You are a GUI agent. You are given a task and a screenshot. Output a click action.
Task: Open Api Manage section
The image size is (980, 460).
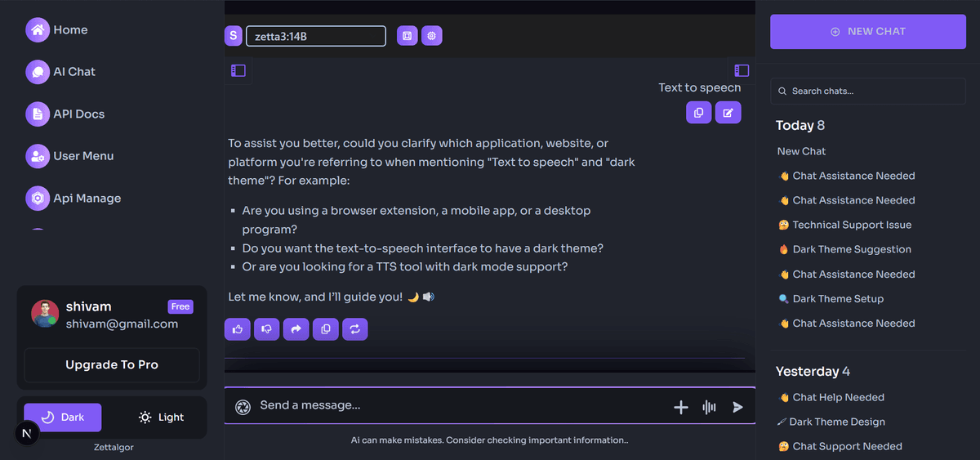(x=73, y=199)
